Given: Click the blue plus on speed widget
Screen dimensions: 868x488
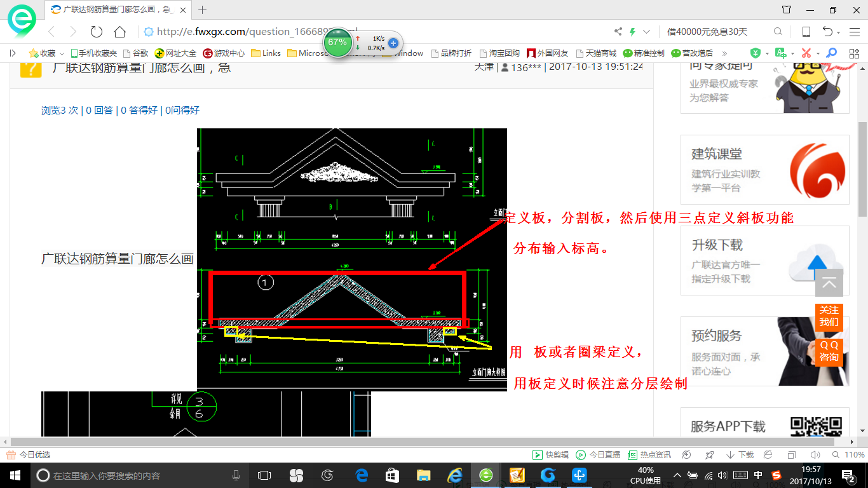Looking at the screenshot, I should pyautogui.click(x=393, y=43).
